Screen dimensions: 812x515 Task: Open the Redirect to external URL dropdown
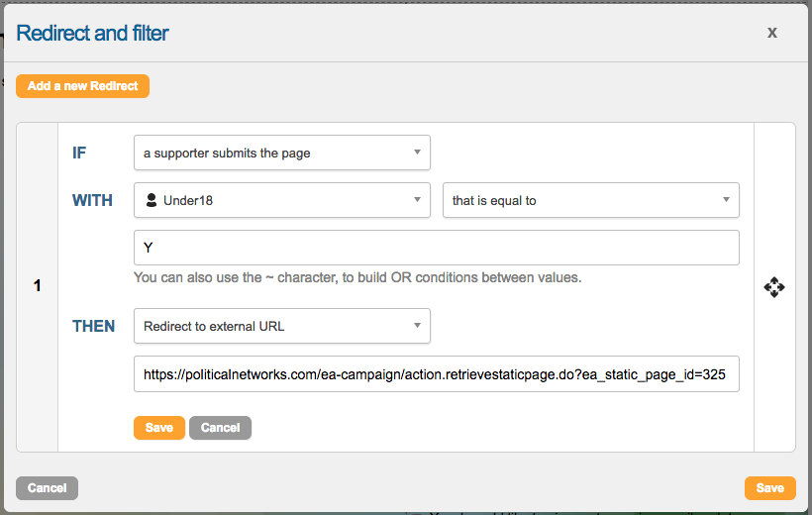point(281,326)
